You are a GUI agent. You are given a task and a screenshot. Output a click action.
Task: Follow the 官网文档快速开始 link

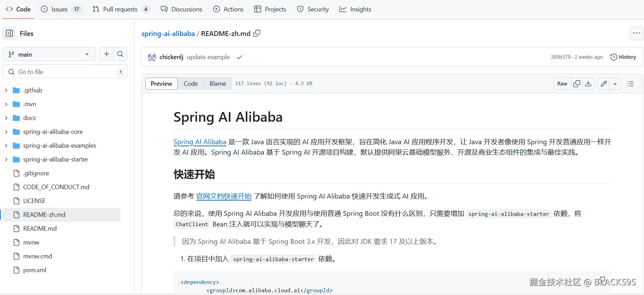tap(224, 196)
